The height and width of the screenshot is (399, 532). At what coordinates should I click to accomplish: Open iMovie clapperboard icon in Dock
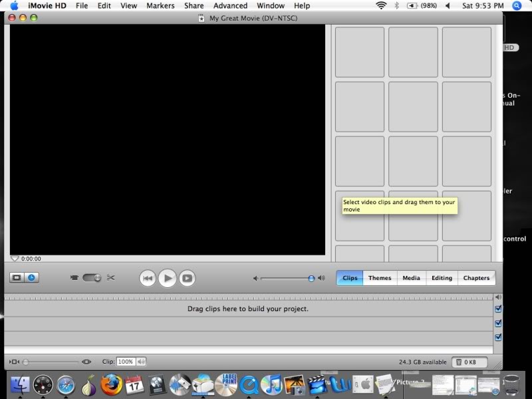[x=317, y=385]
